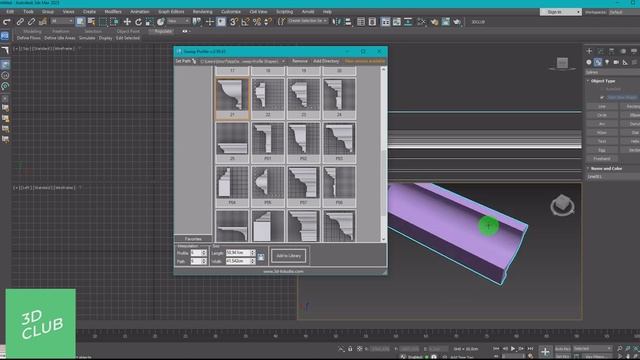Open the Modifiers menu

click(113, 12)
